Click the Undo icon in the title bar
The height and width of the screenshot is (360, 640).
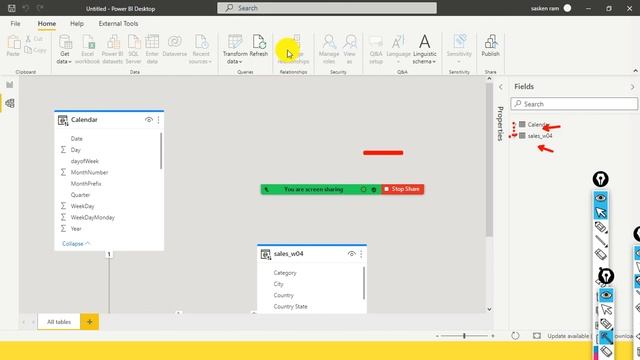pos(26,8)
